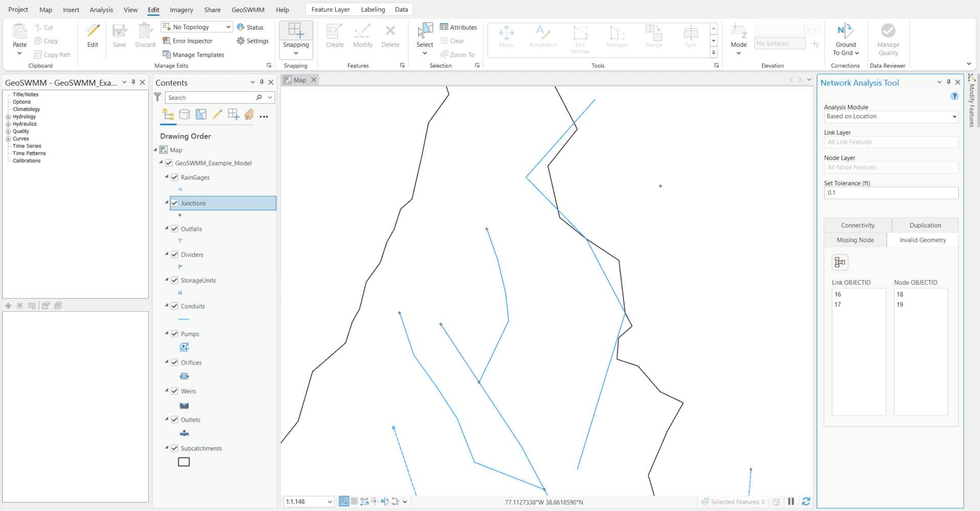Open the Snapping tool

pyautogui.click(x=296, y=36)
